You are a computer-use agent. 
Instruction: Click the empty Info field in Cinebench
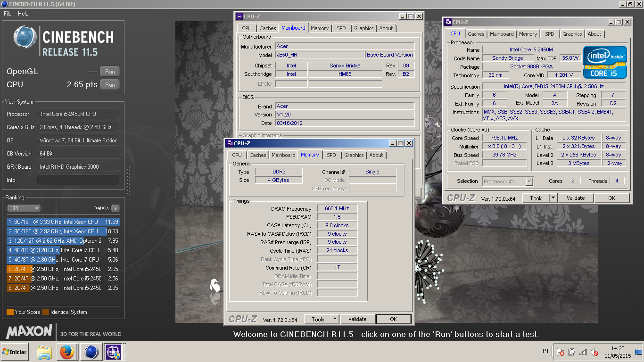point(78,180)
